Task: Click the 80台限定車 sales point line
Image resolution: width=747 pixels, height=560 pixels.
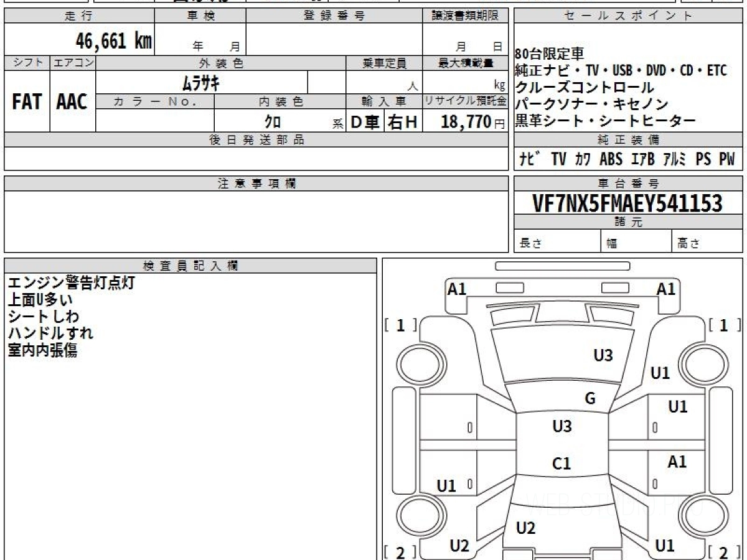Action: tap(550, 54)
